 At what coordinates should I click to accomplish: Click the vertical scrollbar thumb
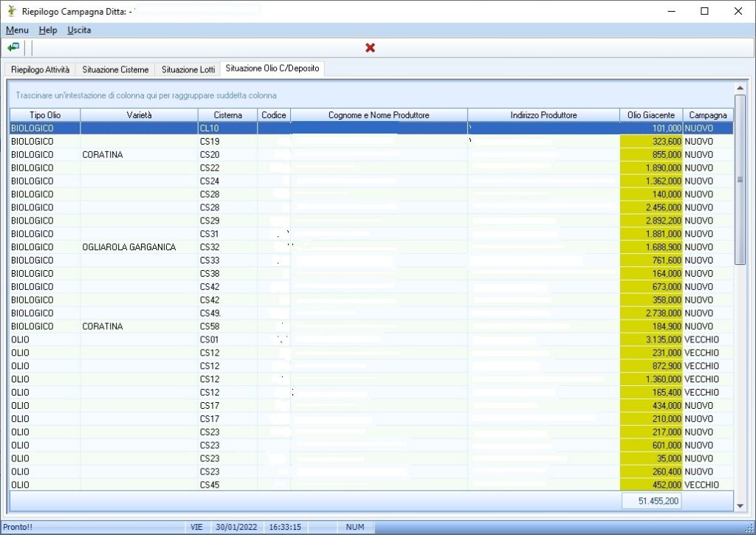point(740,179)
